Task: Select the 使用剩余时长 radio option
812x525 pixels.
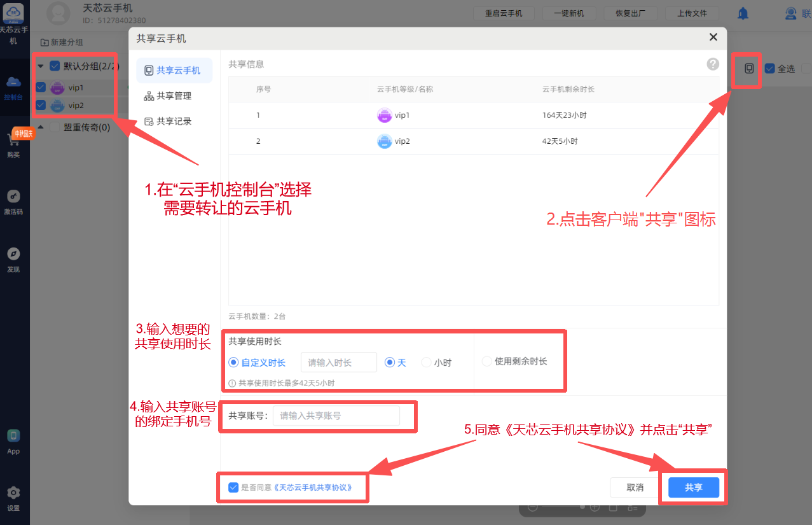Action: [487, 361]
